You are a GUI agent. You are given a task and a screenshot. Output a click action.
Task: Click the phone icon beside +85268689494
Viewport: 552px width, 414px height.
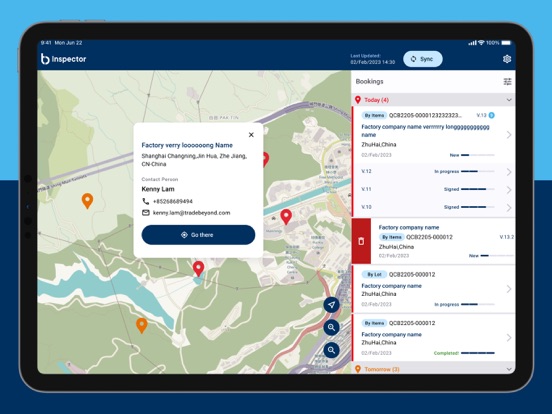(x=145, y=201)
